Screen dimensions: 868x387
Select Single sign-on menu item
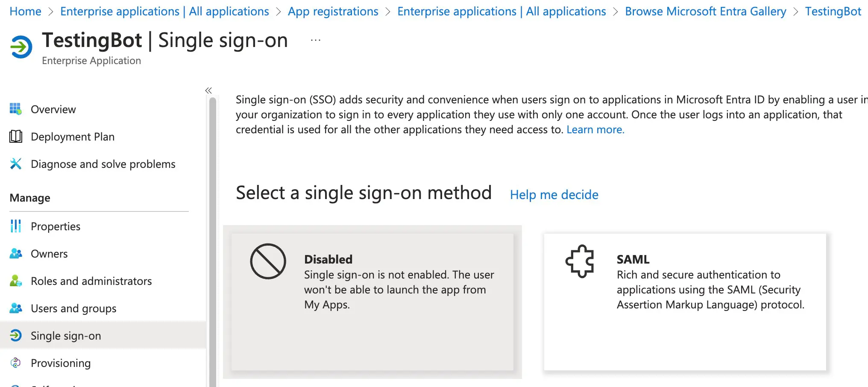[103, 336]
